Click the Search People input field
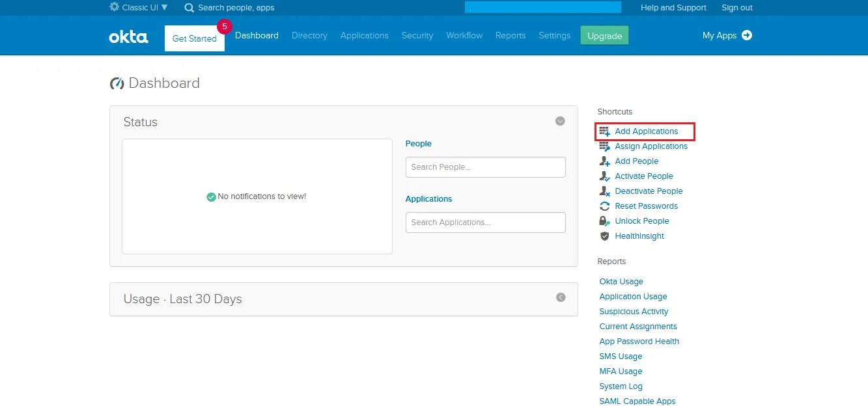 [486, 167]
